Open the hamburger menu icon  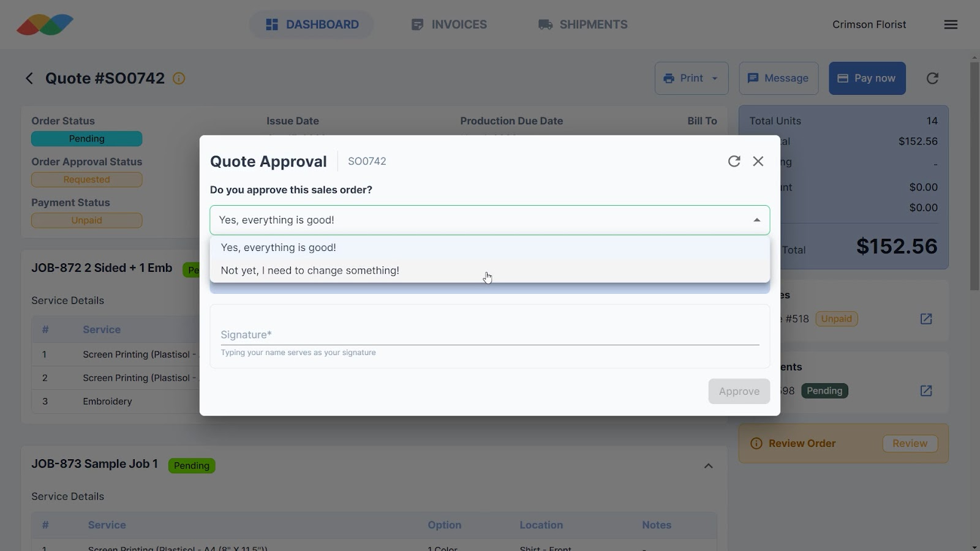tap(951, 24)
